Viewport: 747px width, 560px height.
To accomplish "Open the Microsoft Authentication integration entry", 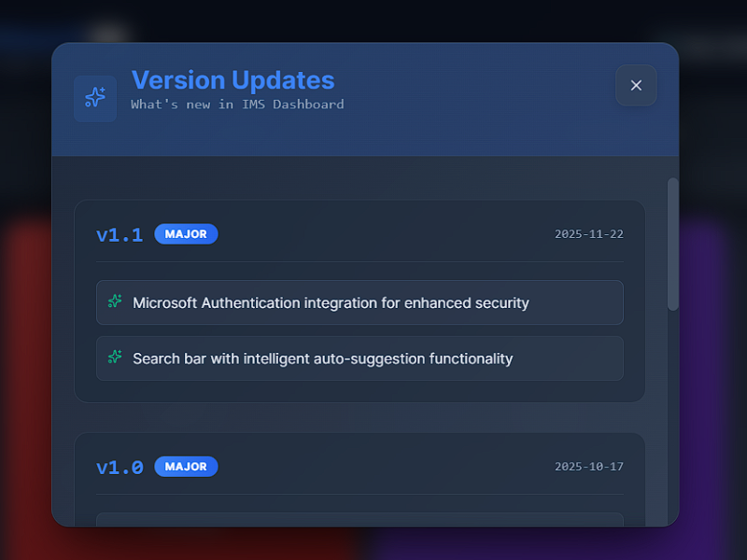I will 359,302.
